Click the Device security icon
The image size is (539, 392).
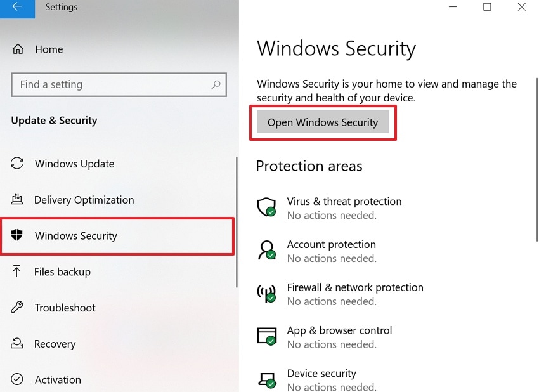point(267,379)
